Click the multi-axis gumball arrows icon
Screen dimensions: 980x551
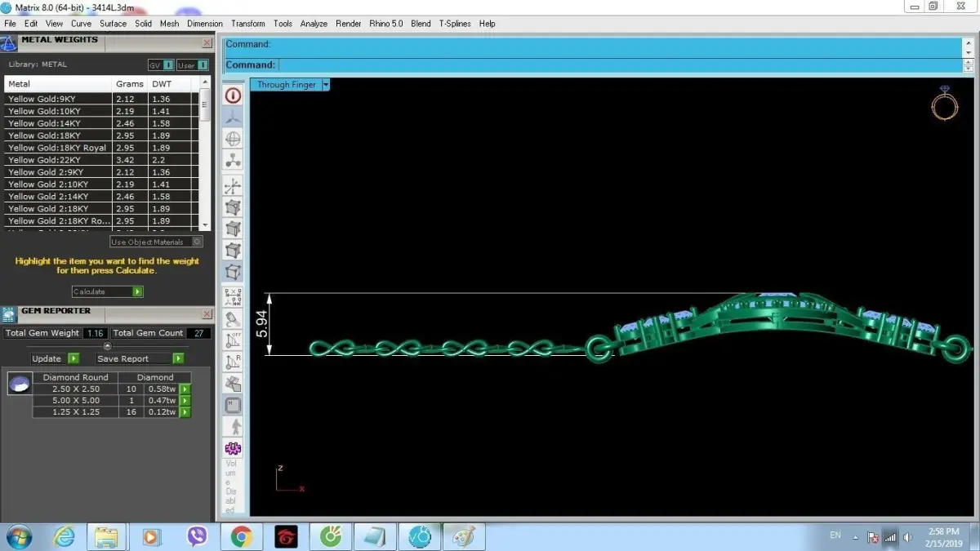coord(233,186)
